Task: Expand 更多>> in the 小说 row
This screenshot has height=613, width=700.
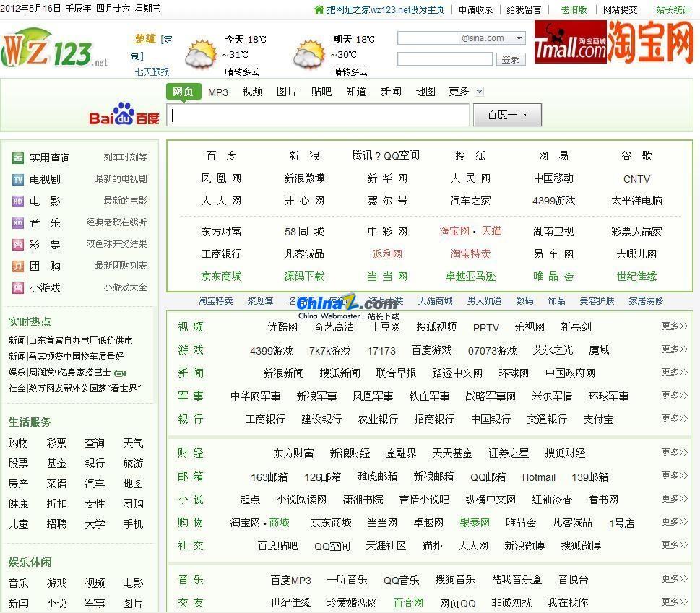Action: (674, 498)
